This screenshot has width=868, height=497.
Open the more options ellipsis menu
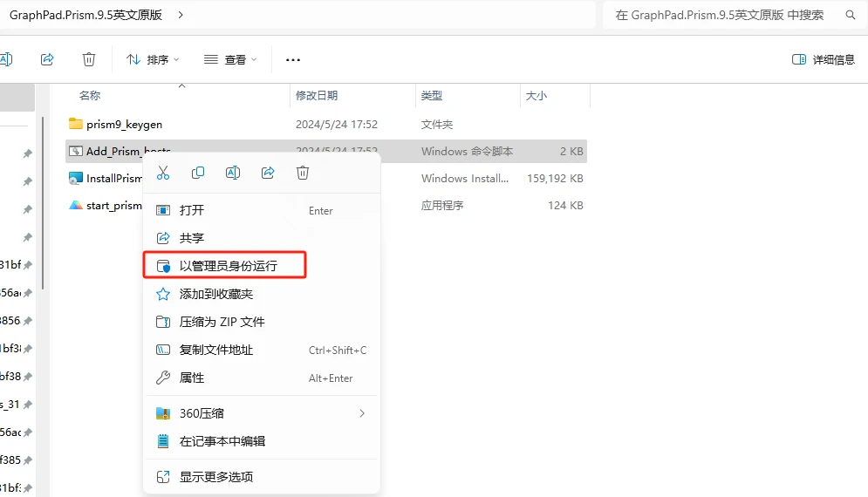point(293,59)
